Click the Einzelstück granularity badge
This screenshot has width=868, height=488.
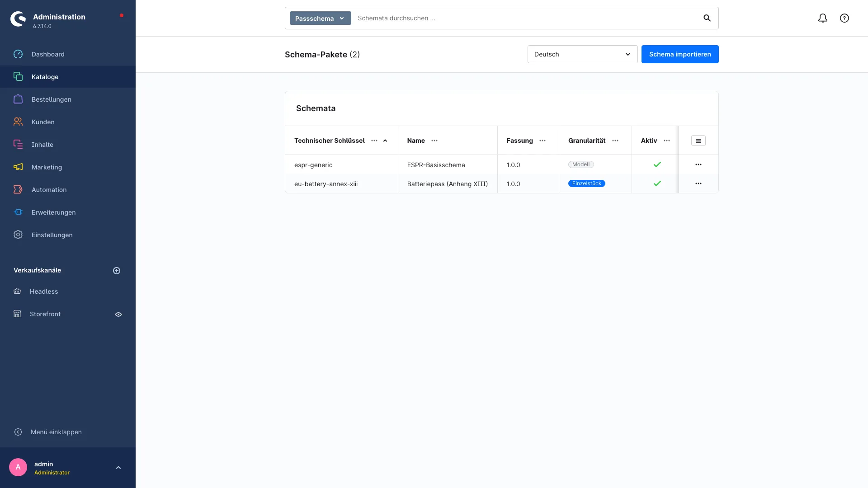586,183
